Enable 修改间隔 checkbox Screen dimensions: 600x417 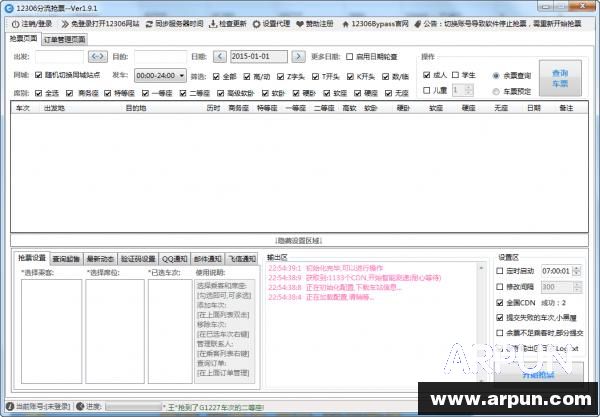click(x=499, y=287)
